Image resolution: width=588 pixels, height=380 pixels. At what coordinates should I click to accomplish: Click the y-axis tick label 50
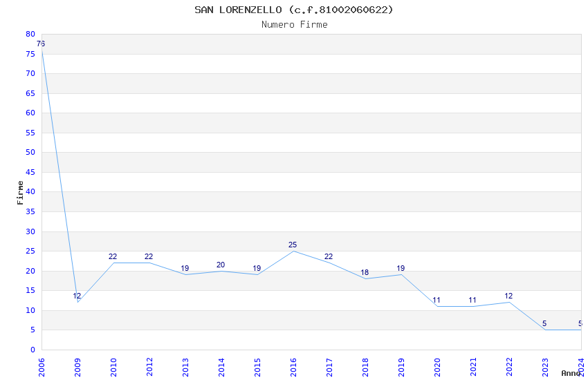[x=30, y=152]
